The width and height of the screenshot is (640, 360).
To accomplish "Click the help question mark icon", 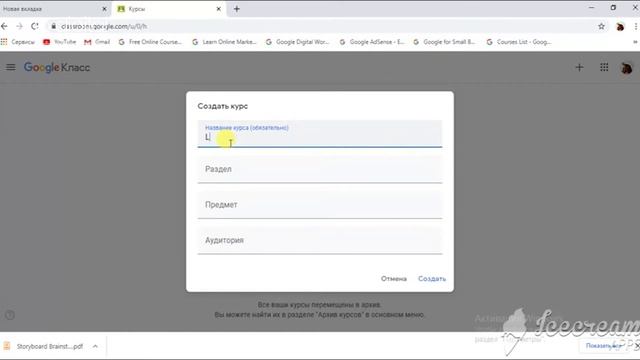I will (x=10, y=315).
